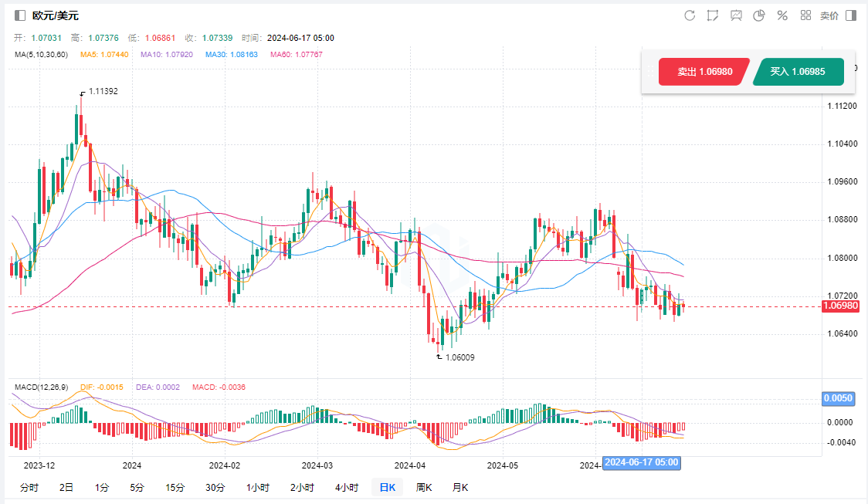Open the chart presentation board icon
The height and width of the screenshot is (504, 868).
pyautogui.click(x=736, y=15)
